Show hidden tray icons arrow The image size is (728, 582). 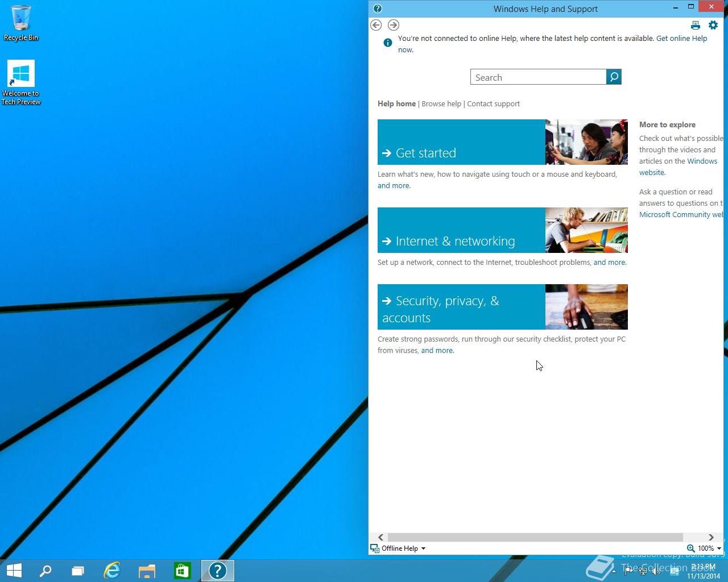614,571
